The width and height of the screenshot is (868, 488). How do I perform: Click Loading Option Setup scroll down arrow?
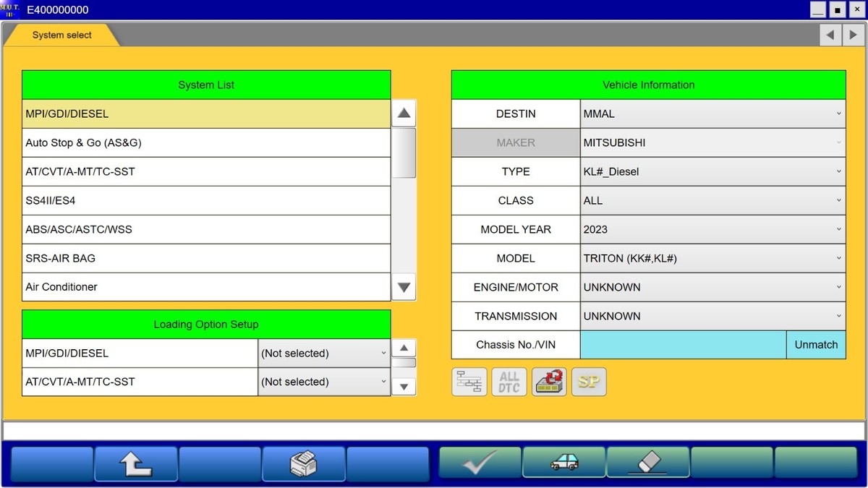(x=404, y=387)
